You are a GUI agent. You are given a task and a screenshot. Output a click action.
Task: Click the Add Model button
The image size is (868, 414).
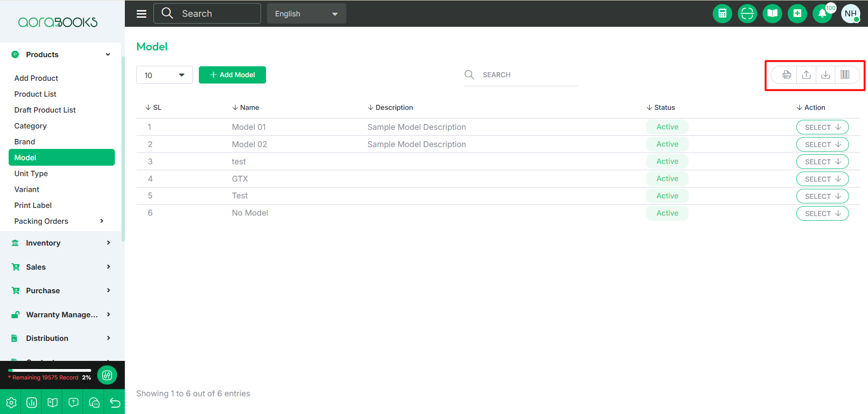click(x=232, y=75)
